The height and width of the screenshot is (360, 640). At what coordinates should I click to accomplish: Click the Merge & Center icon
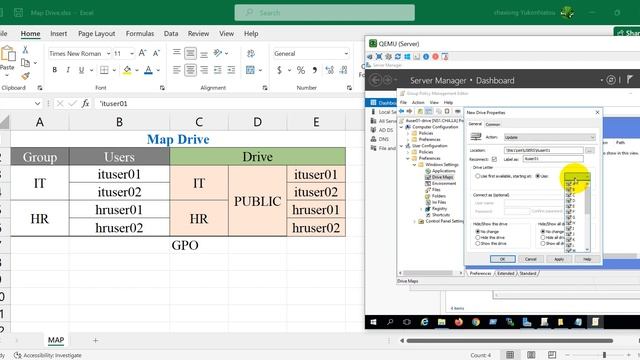pyautogui.click(x=250, y=70)
